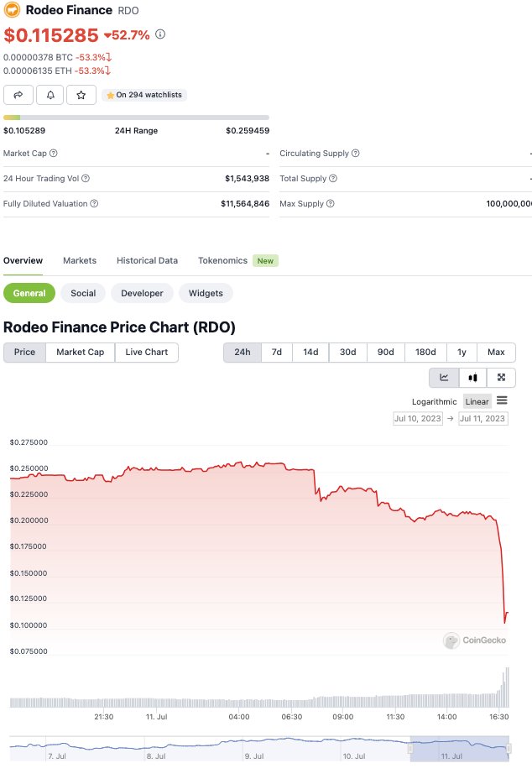
Task: Select the 7d timeframe button
Action: click(277, 352)
